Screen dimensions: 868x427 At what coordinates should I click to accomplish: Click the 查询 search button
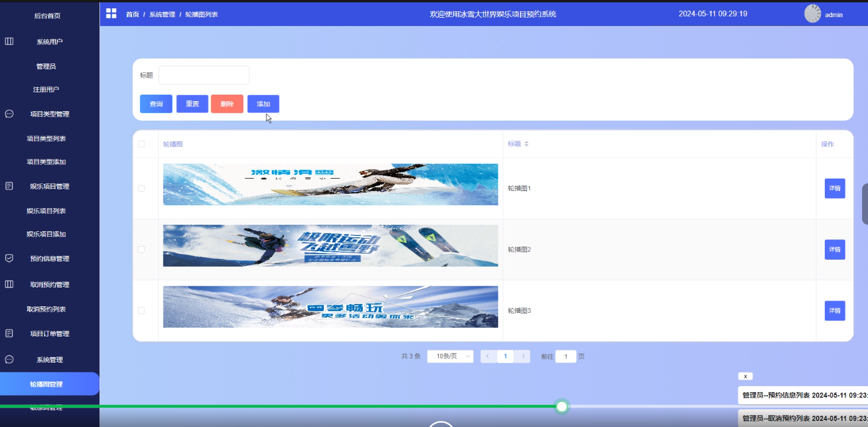point(156,103)
